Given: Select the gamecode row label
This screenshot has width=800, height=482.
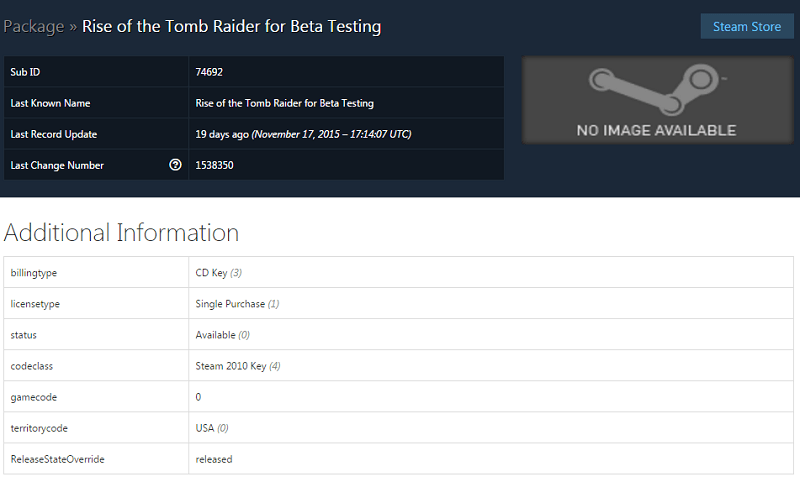Looking at the screenshot, I should point(32,397).
